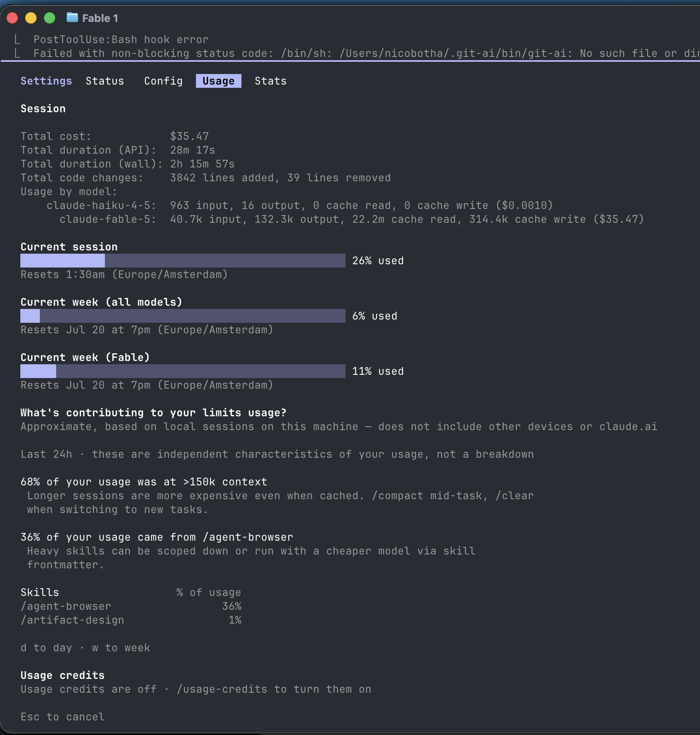Click the Current session 26% progress bar
Viewport: 700px width, 735px height.
tap(183, 261)
